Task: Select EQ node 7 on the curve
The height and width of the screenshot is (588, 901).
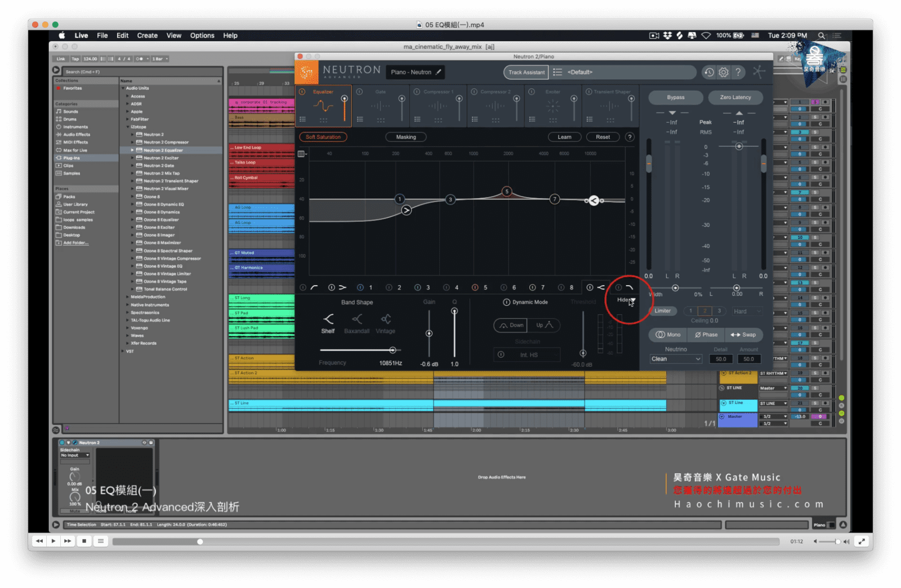Action: 555,199
